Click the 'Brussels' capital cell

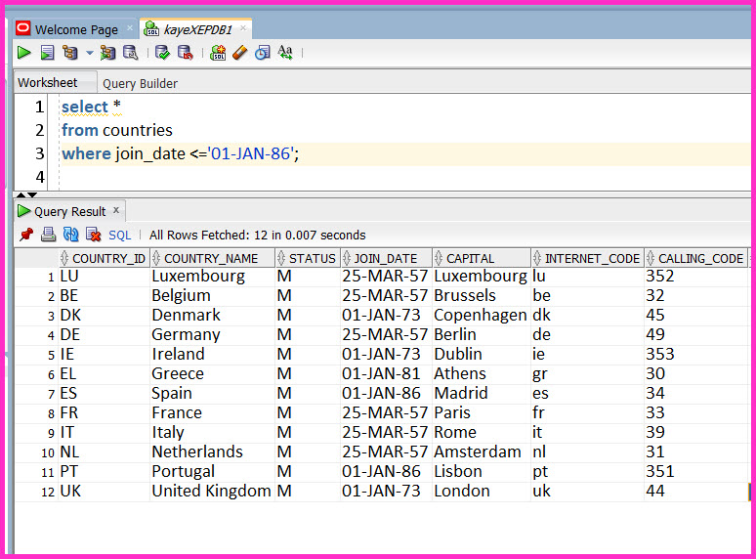pyautogui.click(x=482, y=296)
